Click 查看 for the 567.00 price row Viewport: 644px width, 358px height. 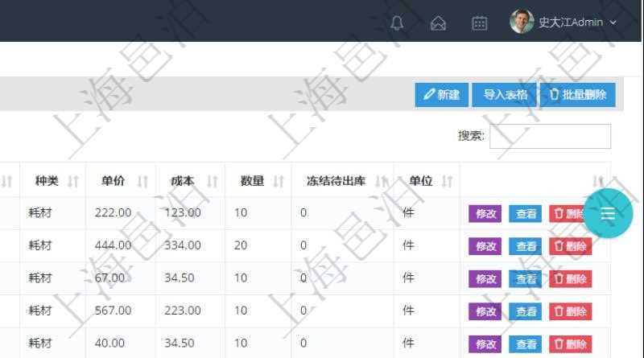[x=526, y=311]
